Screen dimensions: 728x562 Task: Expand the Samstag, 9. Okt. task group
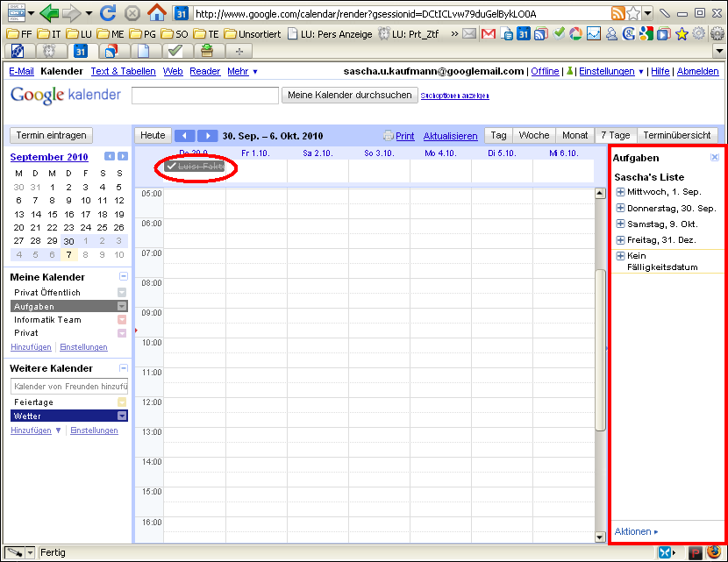pos(620,224)
